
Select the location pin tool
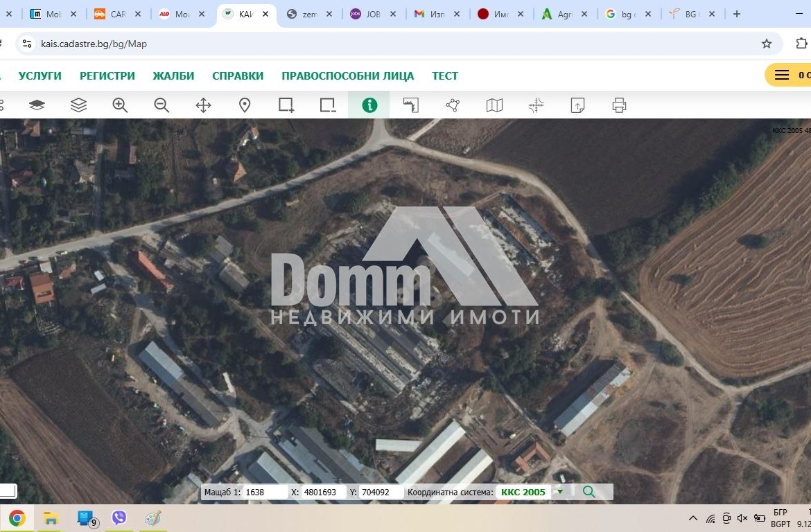245,105
